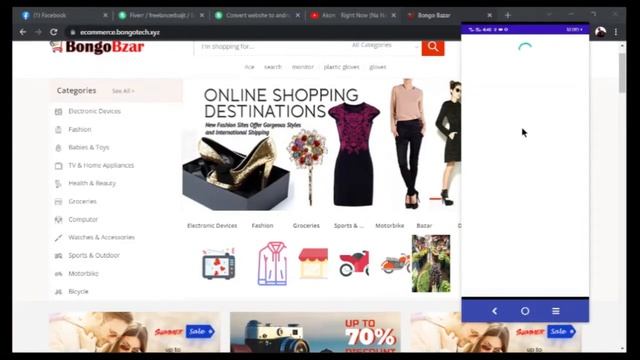The width and height of the screenshot is (640, 360).
Task: Click the 'gloves' suggested search term
Action: tap(378, 67)
